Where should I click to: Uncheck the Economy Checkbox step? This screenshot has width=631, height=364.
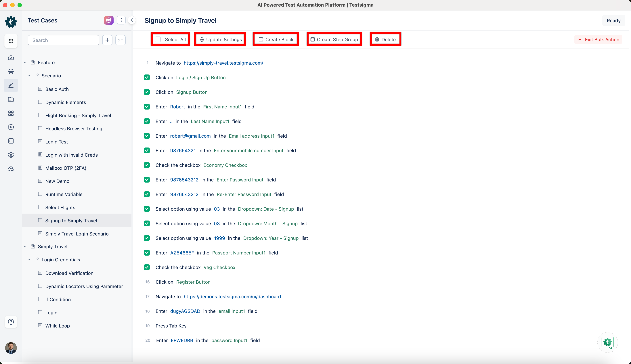tap(147, 165)
